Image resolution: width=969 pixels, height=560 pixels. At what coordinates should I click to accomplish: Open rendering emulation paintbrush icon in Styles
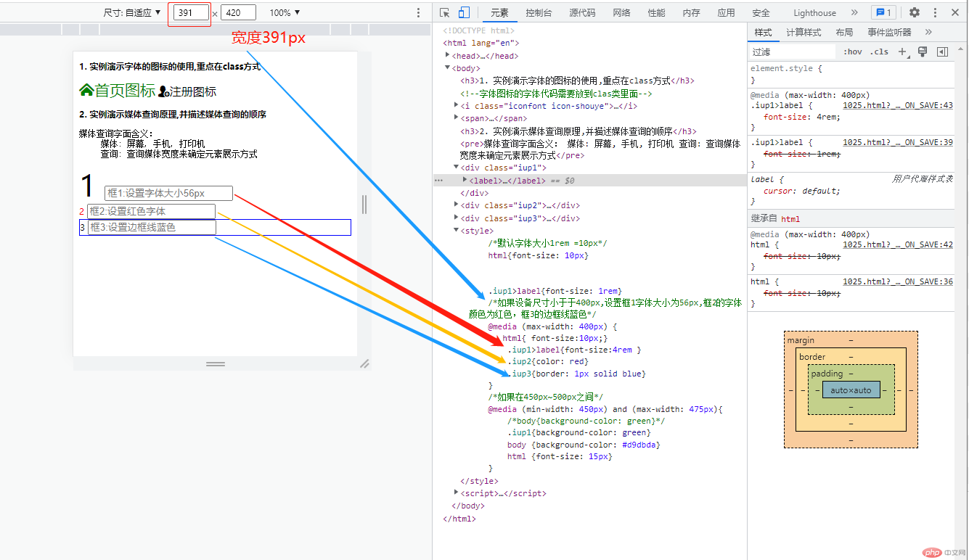click(923, 52)
